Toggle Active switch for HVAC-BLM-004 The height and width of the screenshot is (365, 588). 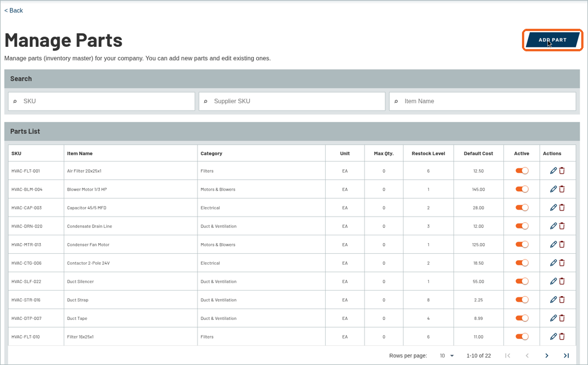tap(521, 189)
